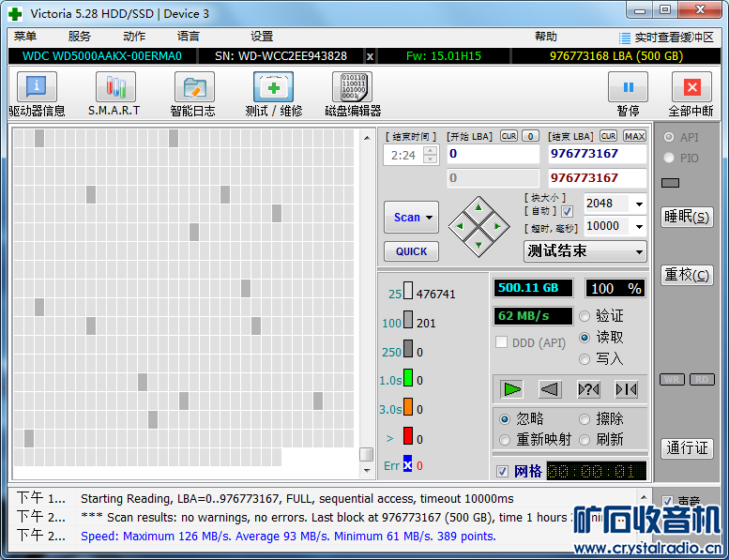Click the seek-to-boundary test button
729x560 pixels.
[x=626, y=389]
